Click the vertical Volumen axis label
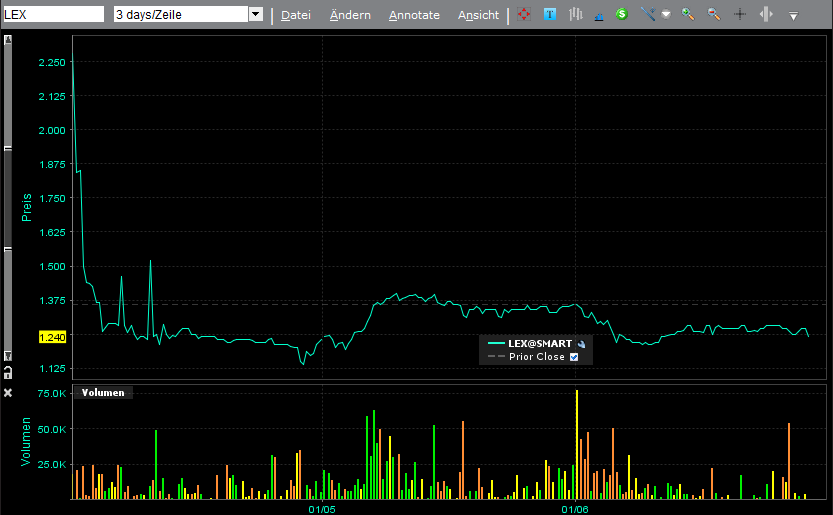The image size is (833, 515). tap(26, 442)
